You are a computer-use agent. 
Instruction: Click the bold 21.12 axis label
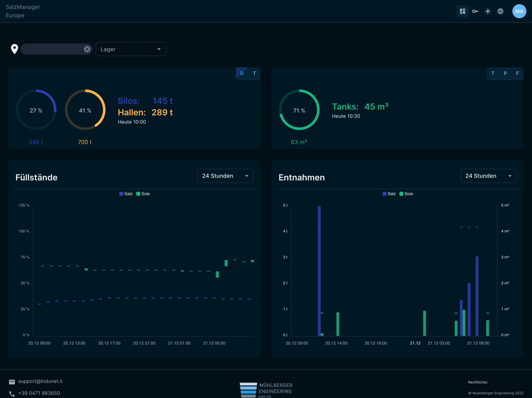point(415,343)
